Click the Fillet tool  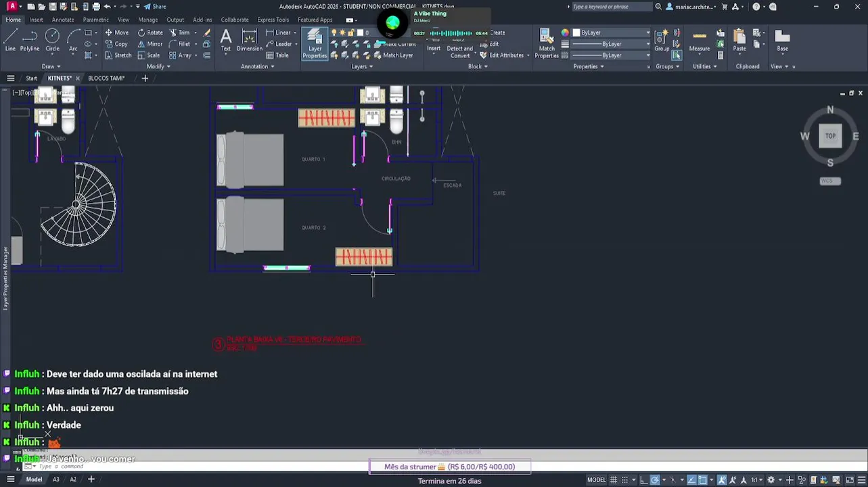pos(179,44)
